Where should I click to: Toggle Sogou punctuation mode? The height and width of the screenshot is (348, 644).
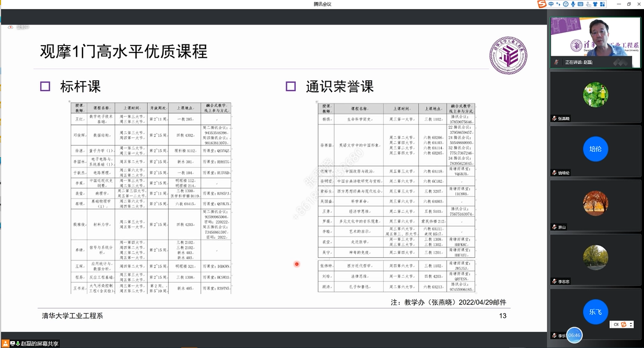tap(558, 4)
